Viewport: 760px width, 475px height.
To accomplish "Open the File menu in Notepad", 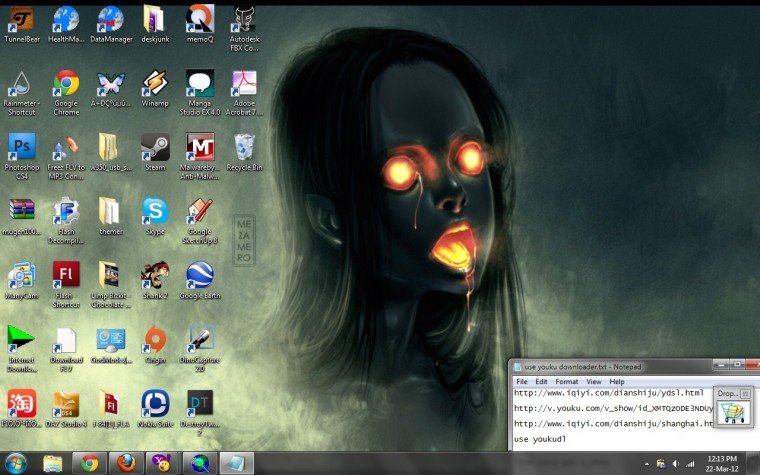I will pyautogui.click(x=522, y=381).
